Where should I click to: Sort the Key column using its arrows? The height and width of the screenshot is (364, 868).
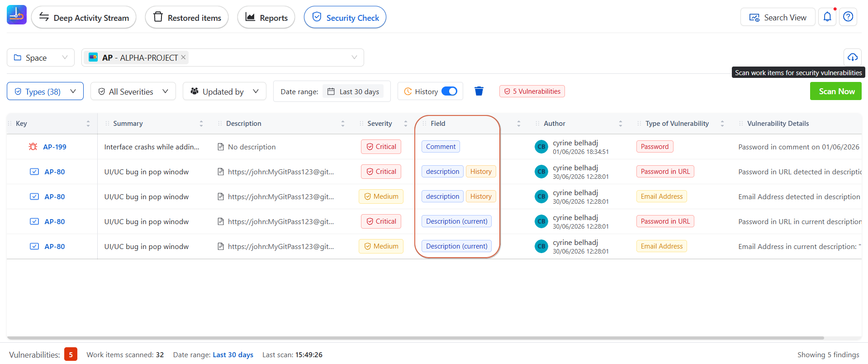click(88, 124)
